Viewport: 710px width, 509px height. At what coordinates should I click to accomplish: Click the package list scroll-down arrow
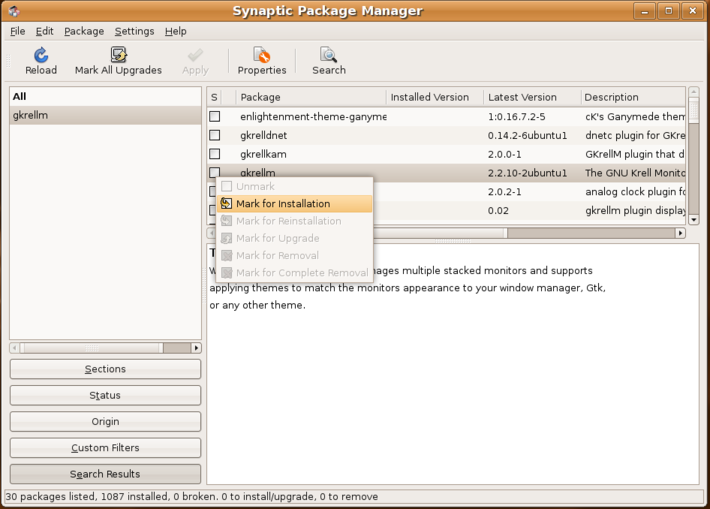pos(693,220)
